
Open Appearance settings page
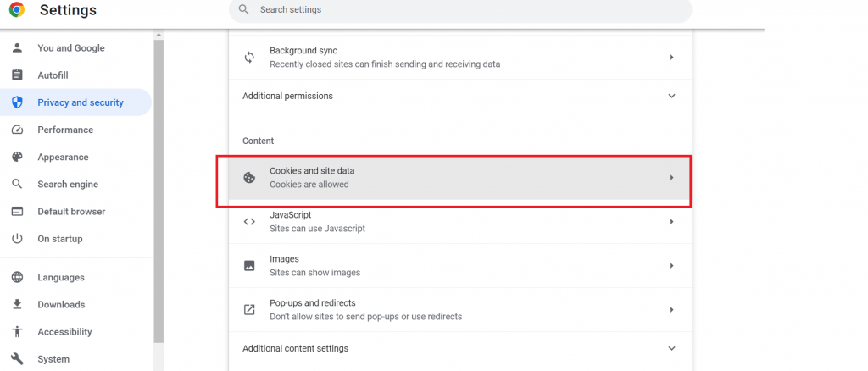[63, 157]
